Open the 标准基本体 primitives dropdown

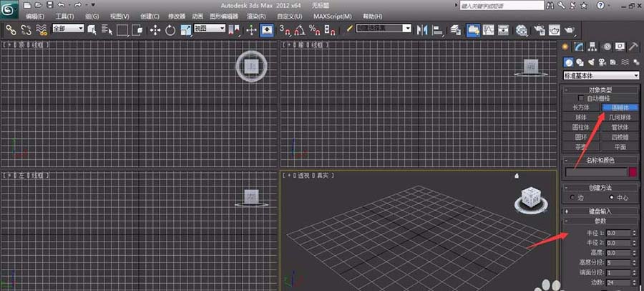pos(601,76)
